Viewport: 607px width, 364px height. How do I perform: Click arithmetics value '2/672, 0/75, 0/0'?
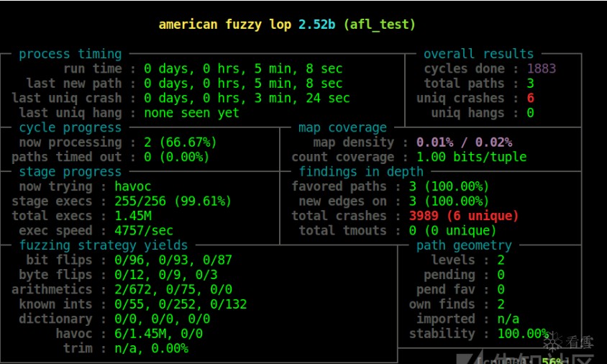(173, 289)
